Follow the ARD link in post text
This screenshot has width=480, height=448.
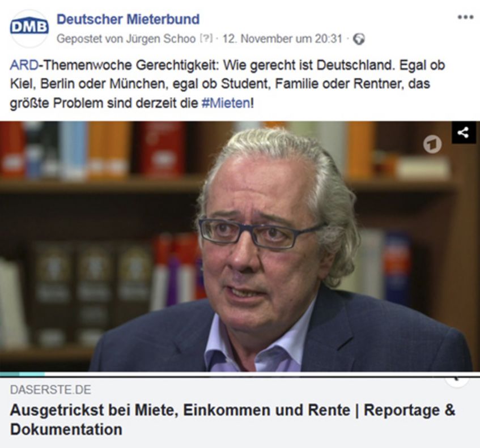pyautogui.click(x=24, y=65)
